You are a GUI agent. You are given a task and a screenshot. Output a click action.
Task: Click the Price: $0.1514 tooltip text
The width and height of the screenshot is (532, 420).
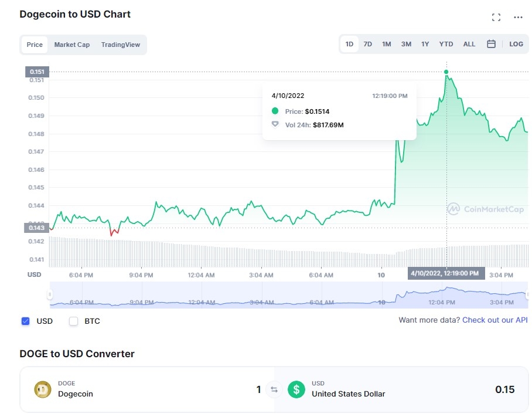[307, 111]
